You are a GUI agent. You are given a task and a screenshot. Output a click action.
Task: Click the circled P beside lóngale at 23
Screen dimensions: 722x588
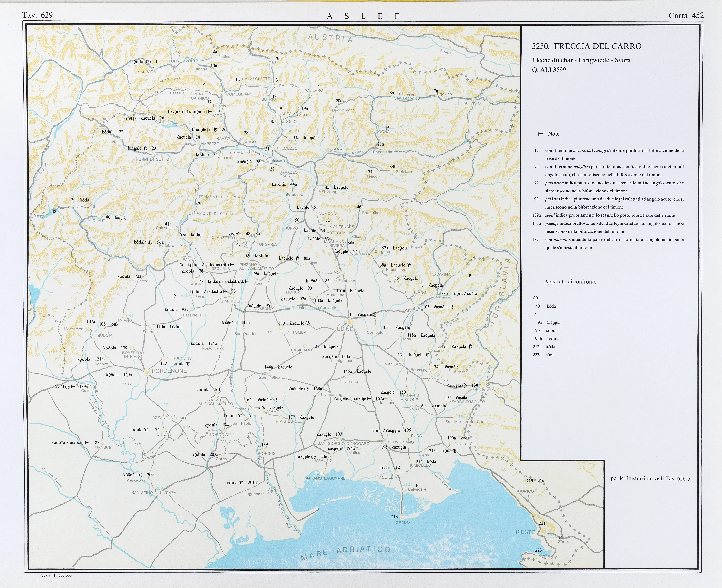coord(145,148)
